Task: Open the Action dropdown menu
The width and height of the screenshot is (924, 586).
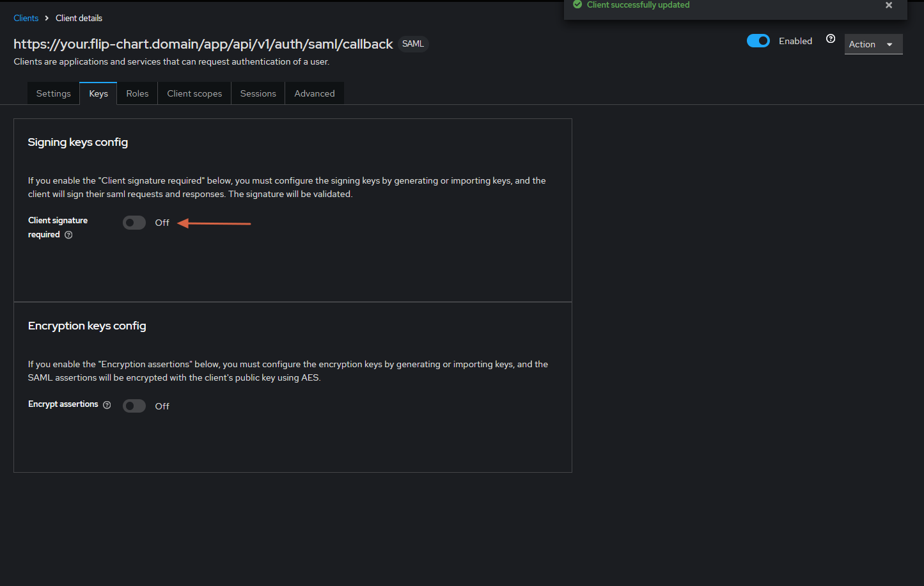Action: [873, 44]
